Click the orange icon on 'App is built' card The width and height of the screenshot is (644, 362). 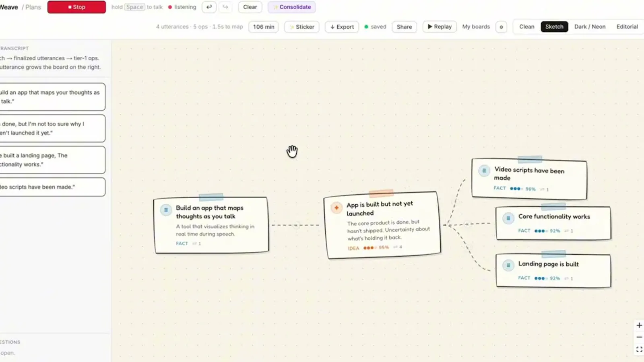pos(336,208)
